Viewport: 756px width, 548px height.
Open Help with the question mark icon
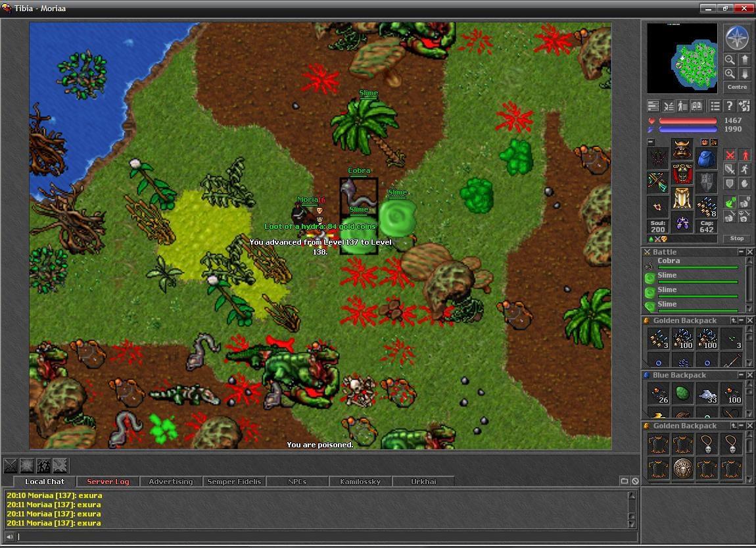pos(730,106)
